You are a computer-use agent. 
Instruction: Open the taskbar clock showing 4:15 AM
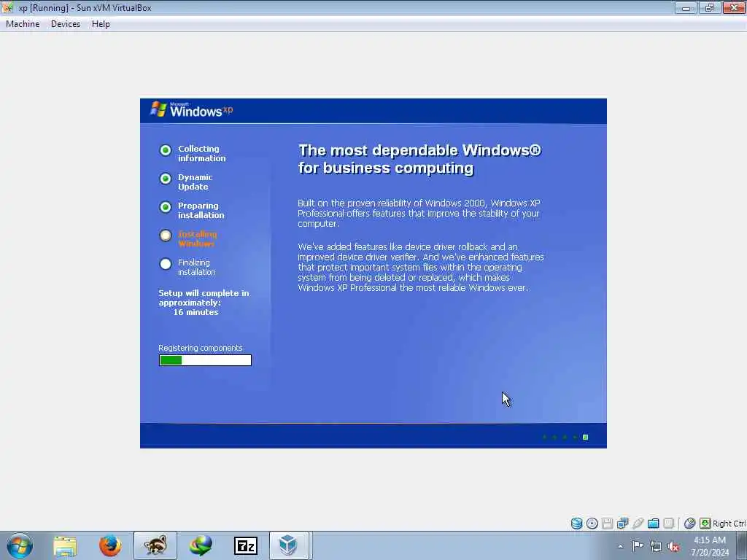[709, 546]
